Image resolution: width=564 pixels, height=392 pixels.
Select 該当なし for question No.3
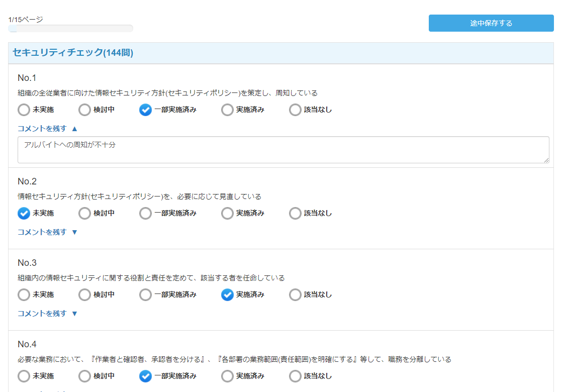click(295, 295)
